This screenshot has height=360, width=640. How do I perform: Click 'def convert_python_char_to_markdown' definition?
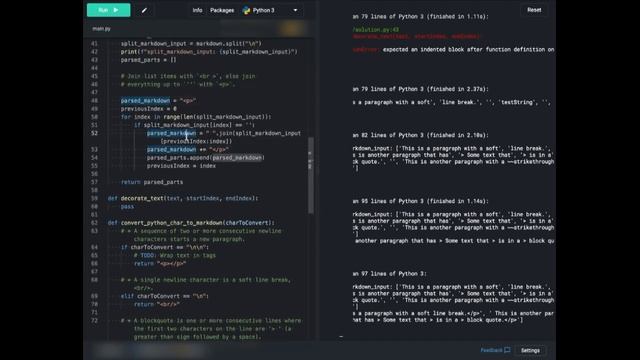[x=191, y=223]
